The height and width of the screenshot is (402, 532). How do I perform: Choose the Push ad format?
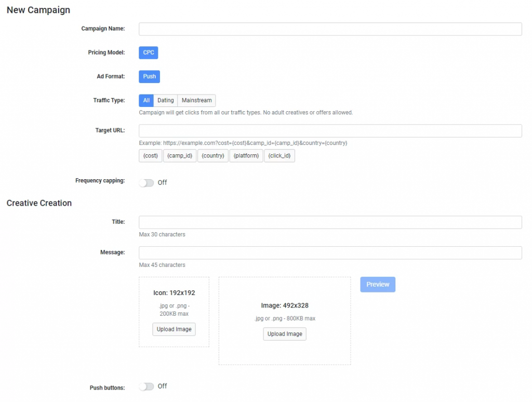click(149, 77)
